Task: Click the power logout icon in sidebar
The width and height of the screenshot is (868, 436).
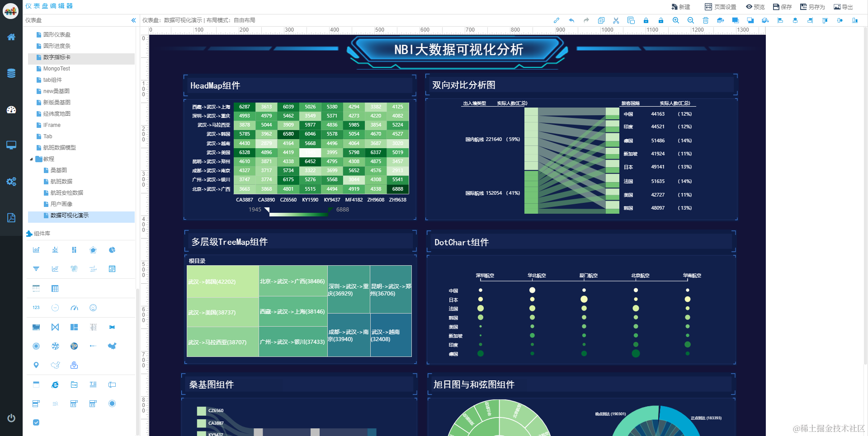Action: coord(11,418)
